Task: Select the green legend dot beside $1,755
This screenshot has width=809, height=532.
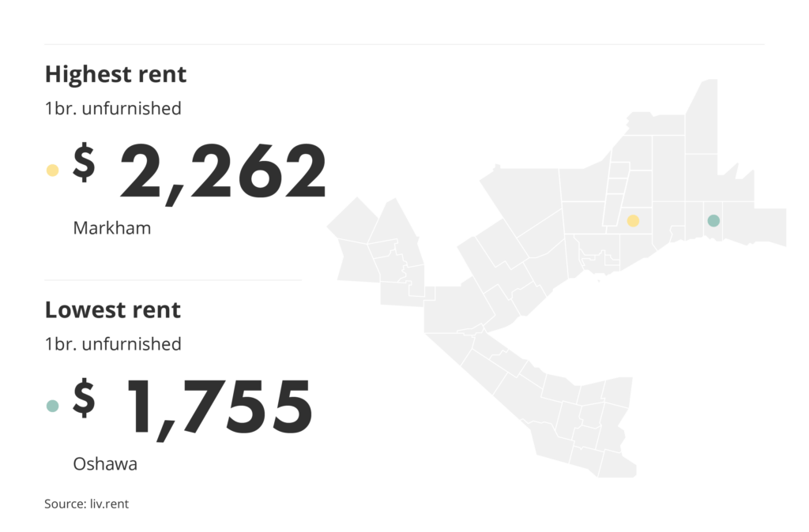Action: (53, 406)
